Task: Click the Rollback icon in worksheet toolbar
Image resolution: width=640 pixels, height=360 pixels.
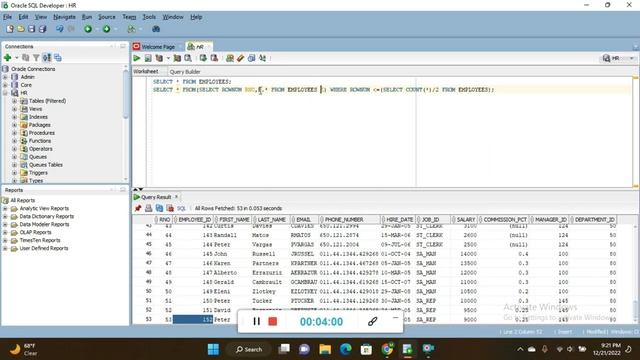Action: tap(214, 58)
